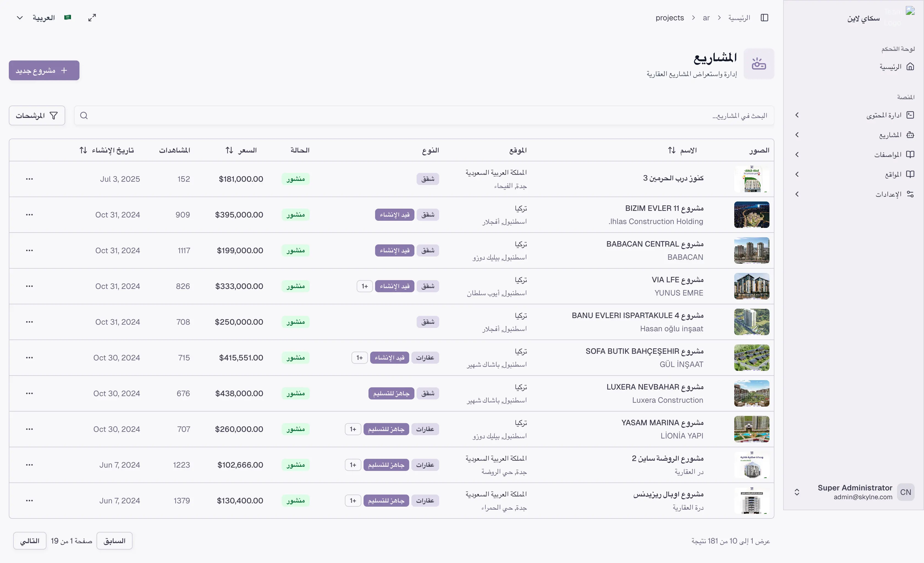This screenshot has width=924, height=563.
Task: Go to next page with التالي
Action: coord(30,541)
